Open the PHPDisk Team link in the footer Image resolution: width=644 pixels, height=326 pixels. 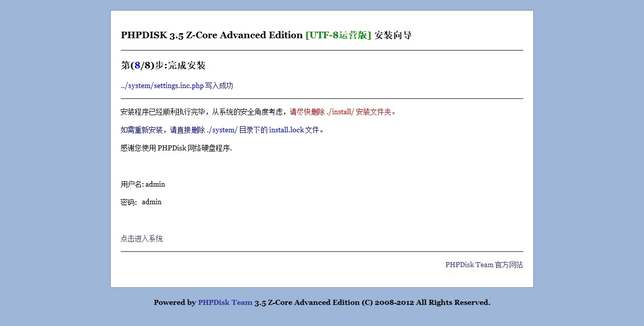[225, 302]
